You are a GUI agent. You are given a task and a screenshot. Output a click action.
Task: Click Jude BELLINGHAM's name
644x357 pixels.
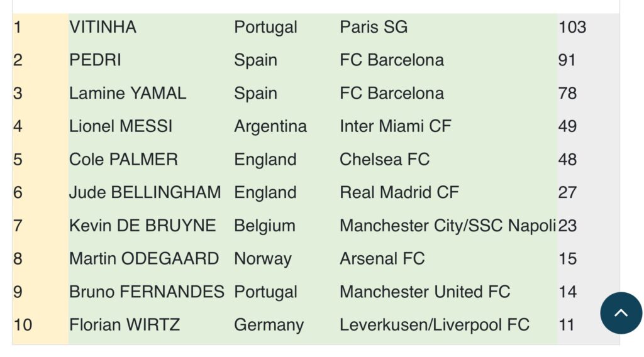(145, 192)
